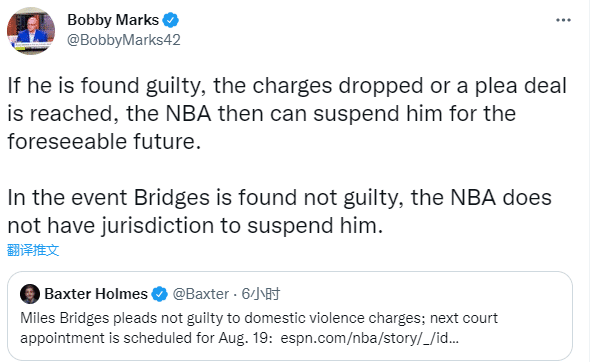Open the Bobby Marks display name
The image size is (593, 362).
(x=113, y=20)
